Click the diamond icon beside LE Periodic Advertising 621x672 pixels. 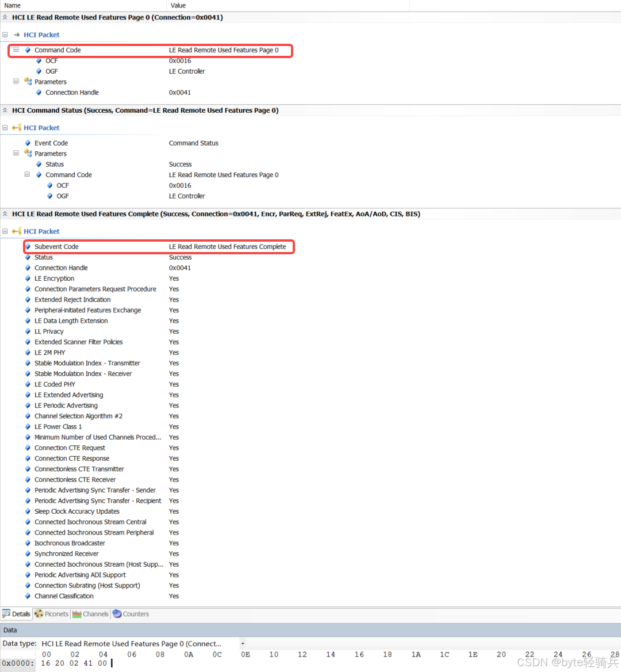click(28, 406)
